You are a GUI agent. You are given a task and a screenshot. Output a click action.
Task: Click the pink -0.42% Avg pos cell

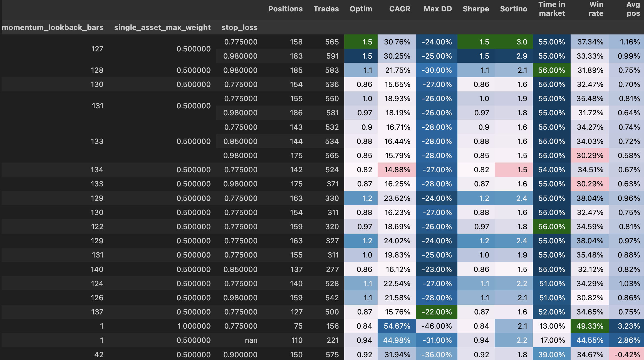click(x=627, y=355)
